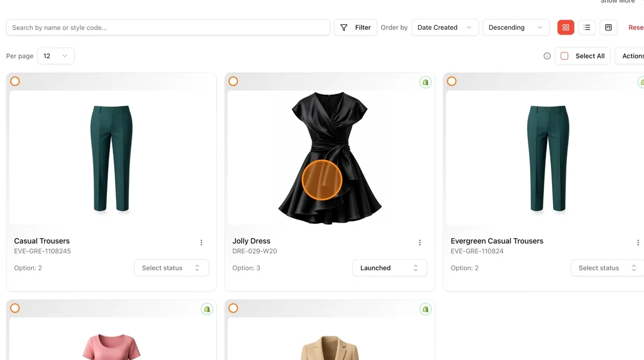Click the Show More link
Viewport: 644px width, 360px height.
(618, 2)
